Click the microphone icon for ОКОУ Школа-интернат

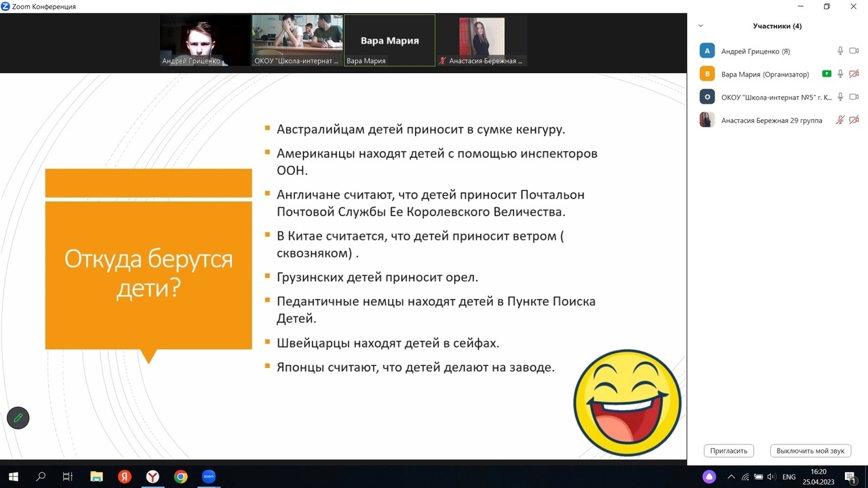840,97
